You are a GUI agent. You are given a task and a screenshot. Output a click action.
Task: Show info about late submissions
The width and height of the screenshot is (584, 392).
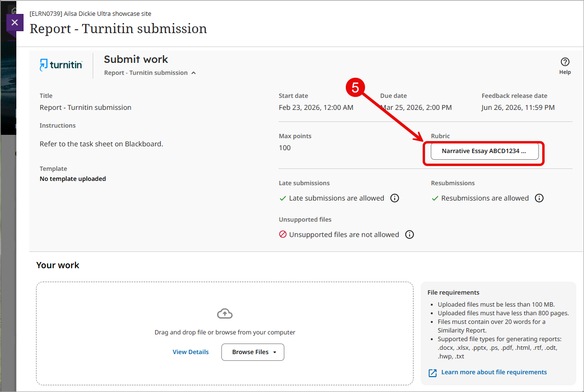click(x=395, y=198)
